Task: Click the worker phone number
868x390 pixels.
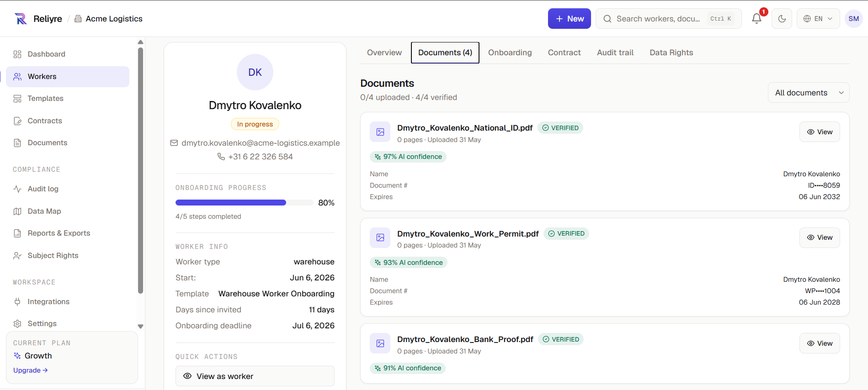Action: 261,157
